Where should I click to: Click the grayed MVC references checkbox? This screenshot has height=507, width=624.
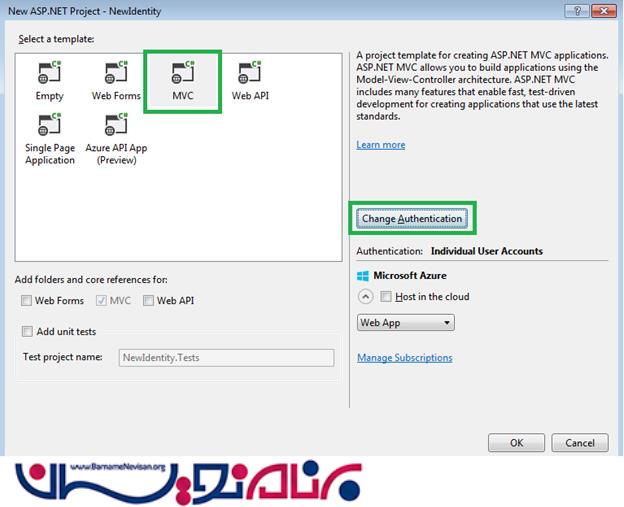101,300
